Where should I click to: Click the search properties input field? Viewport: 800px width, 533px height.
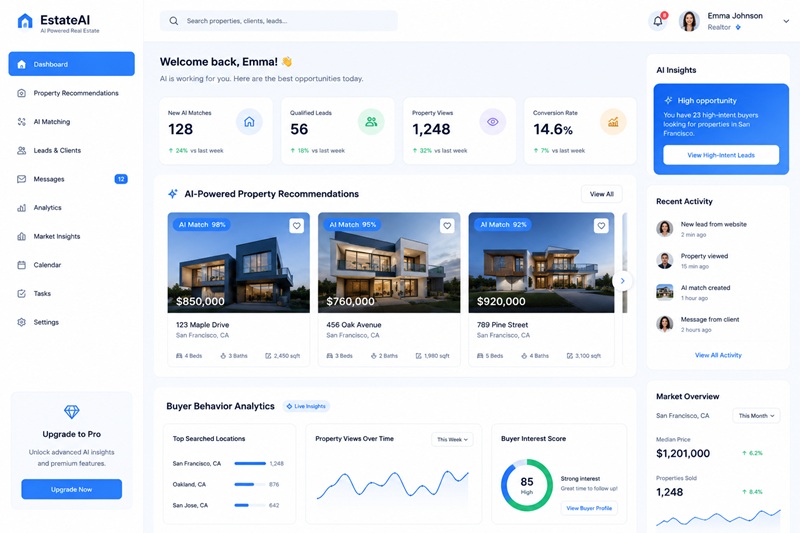(279, 21)
